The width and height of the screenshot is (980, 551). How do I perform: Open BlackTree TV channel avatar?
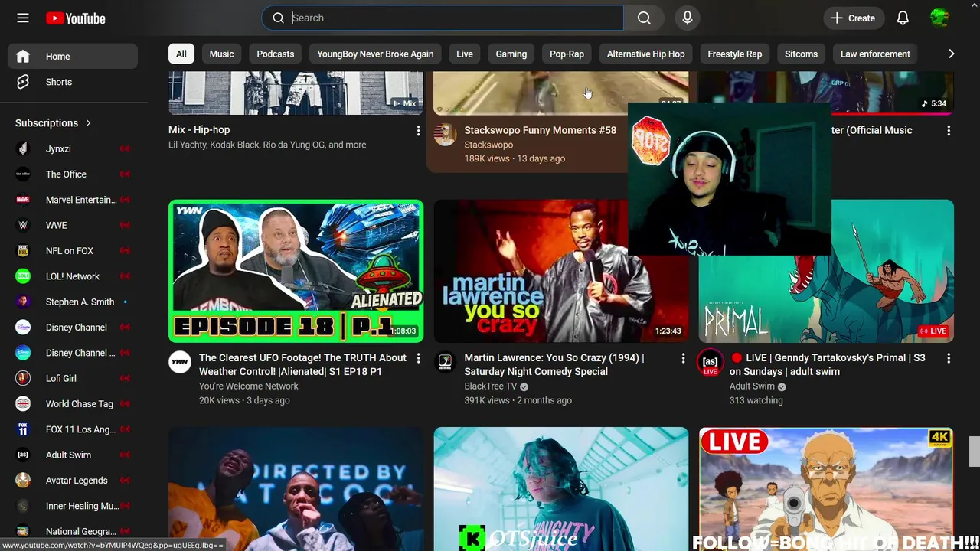click(x=445, y=362)
